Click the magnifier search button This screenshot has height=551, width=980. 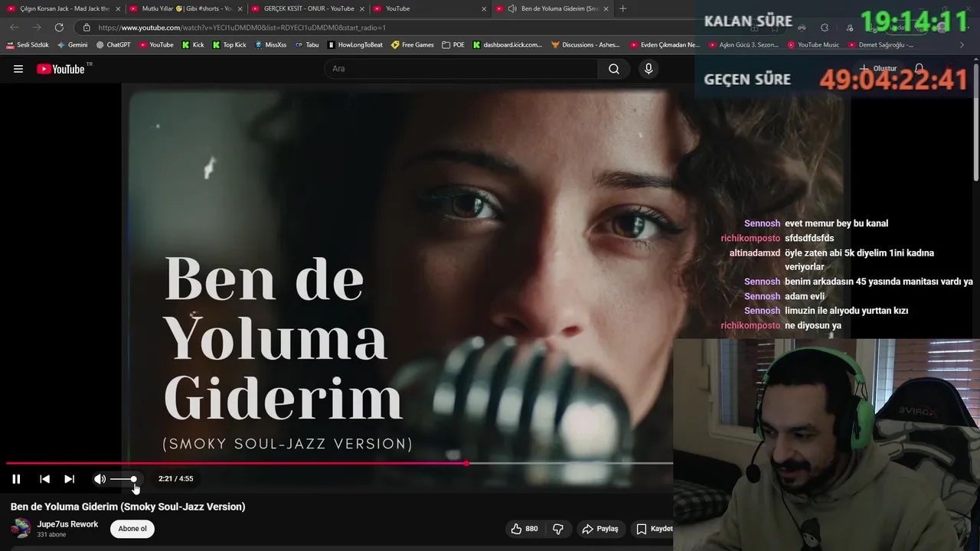[x=614, y=69]
